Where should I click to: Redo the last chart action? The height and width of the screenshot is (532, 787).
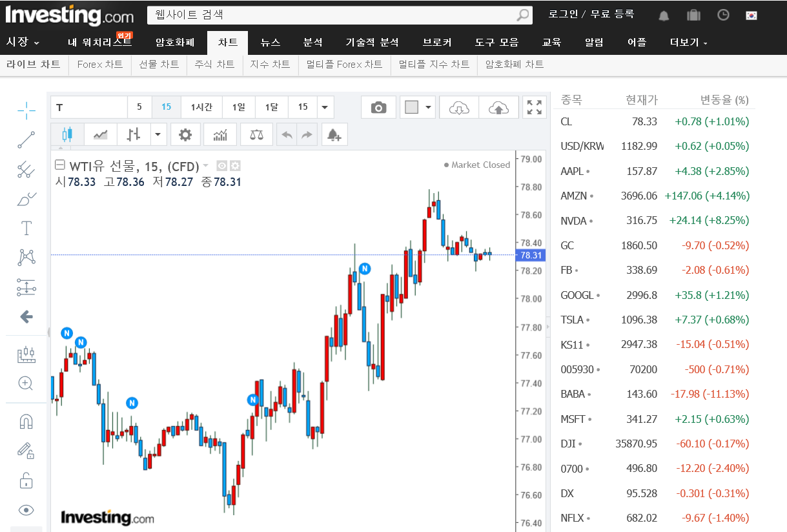point(307,134)
